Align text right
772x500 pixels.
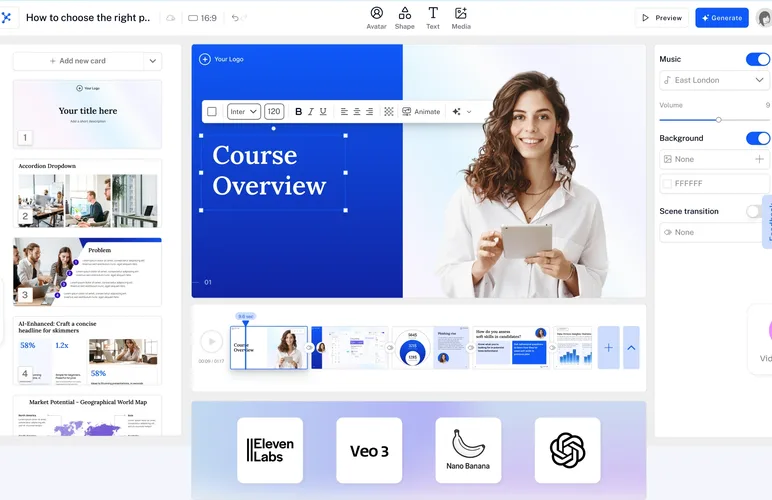click(369, 112)
